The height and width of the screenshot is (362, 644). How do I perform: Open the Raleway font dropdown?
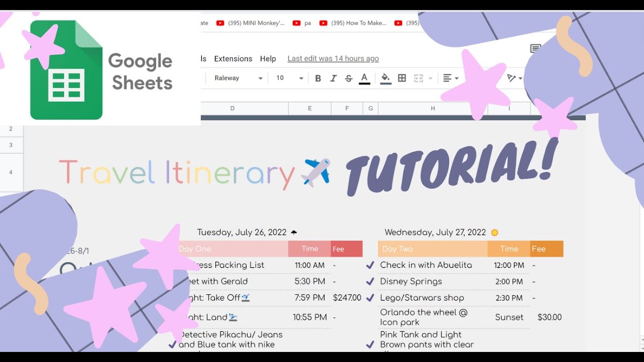pos(238,78)
